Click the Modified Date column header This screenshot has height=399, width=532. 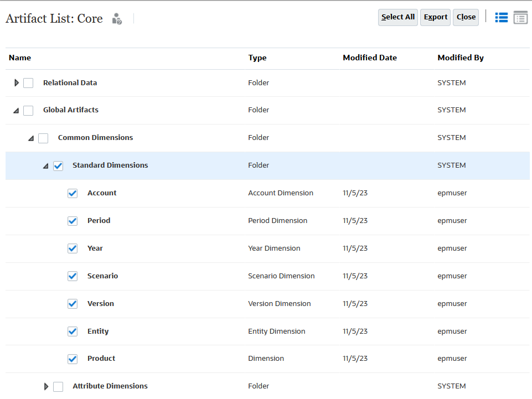(x=369, y=58)
